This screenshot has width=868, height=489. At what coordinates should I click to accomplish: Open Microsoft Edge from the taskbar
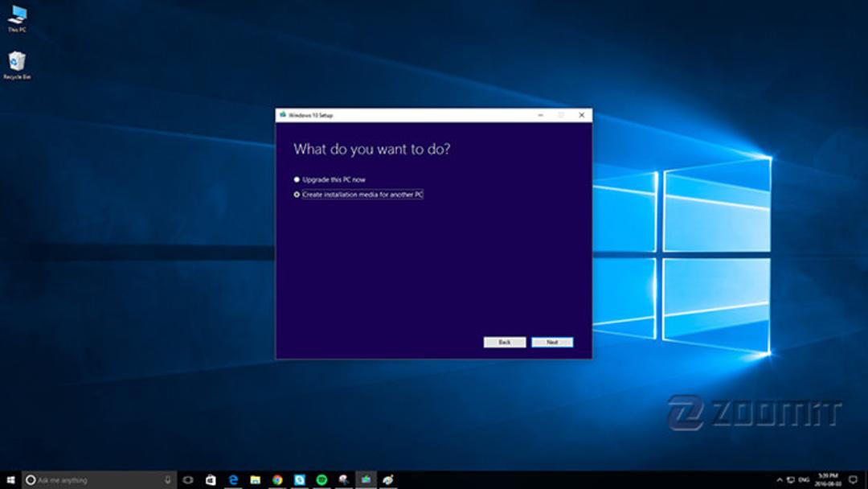233,479
